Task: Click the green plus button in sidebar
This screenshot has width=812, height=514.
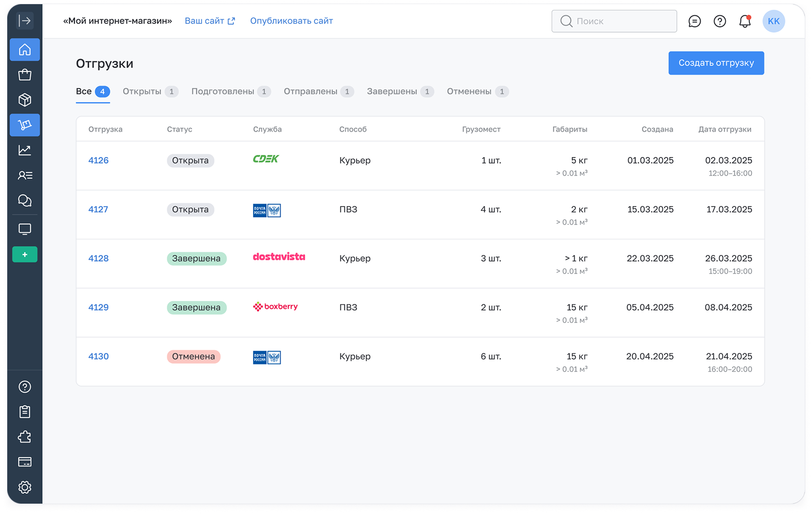Action: (24, 254)
